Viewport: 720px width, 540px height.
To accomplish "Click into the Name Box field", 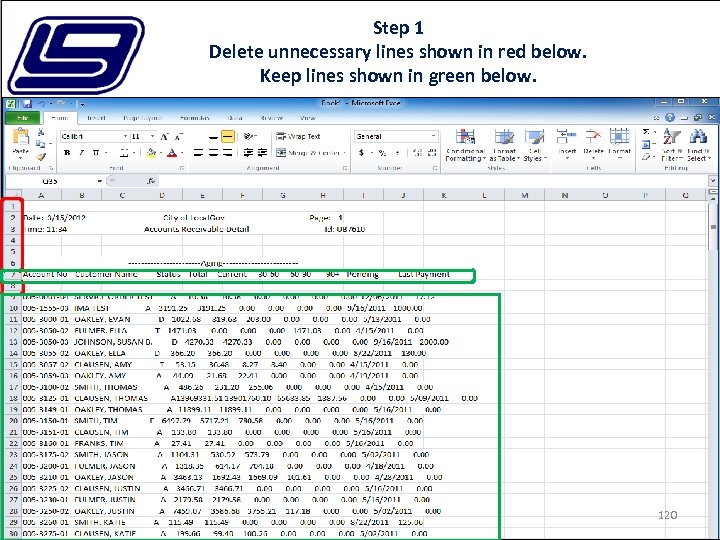I will click(51, 181).
